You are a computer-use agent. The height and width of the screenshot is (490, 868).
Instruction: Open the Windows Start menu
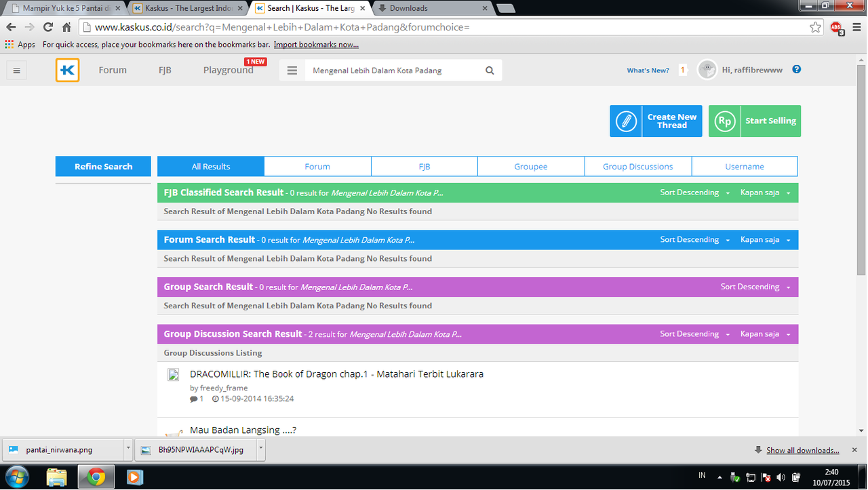pos(17,476)
